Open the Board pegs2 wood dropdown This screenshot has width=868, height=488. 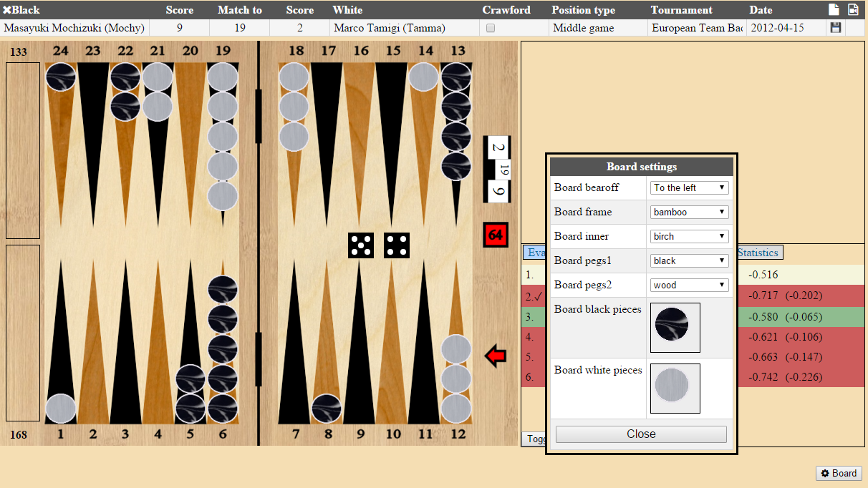click(x=689, y=285)
